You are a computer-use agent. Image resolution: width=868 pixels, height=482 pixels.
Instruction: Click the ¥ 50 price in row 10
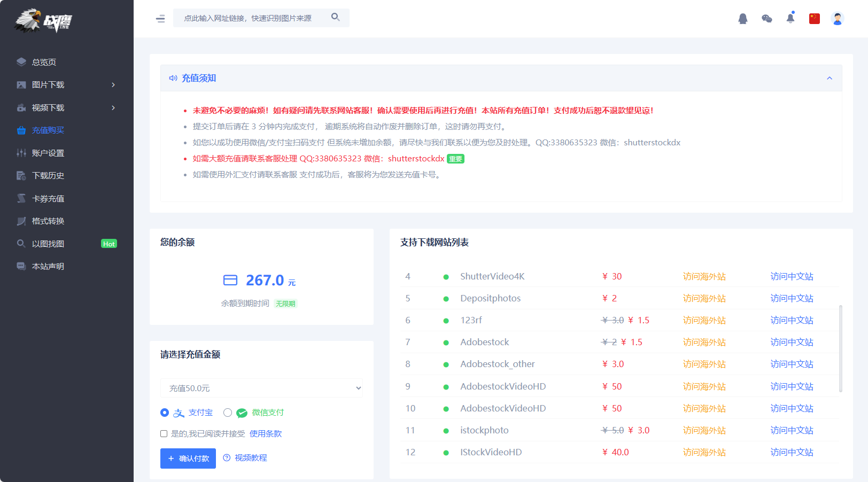coord(612,408)
